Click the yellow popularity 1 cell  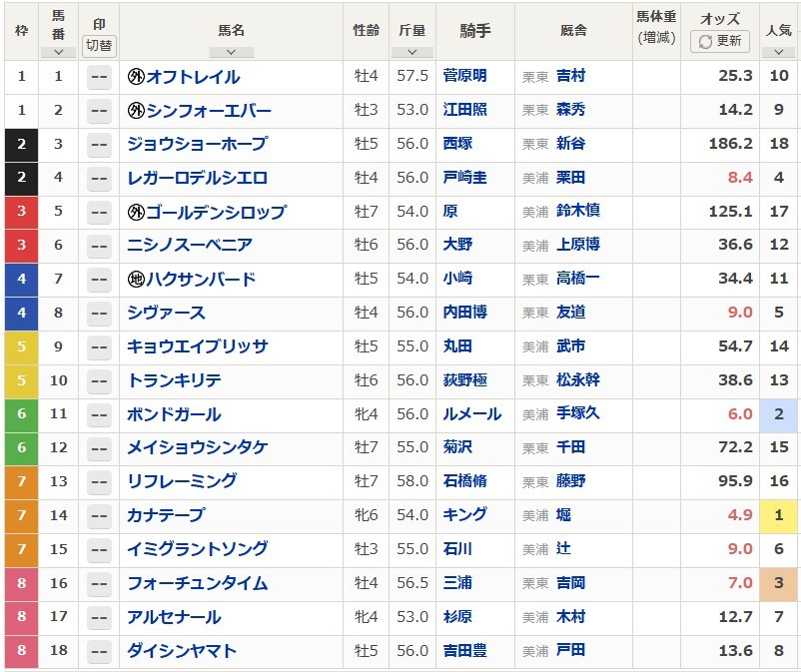778,516
